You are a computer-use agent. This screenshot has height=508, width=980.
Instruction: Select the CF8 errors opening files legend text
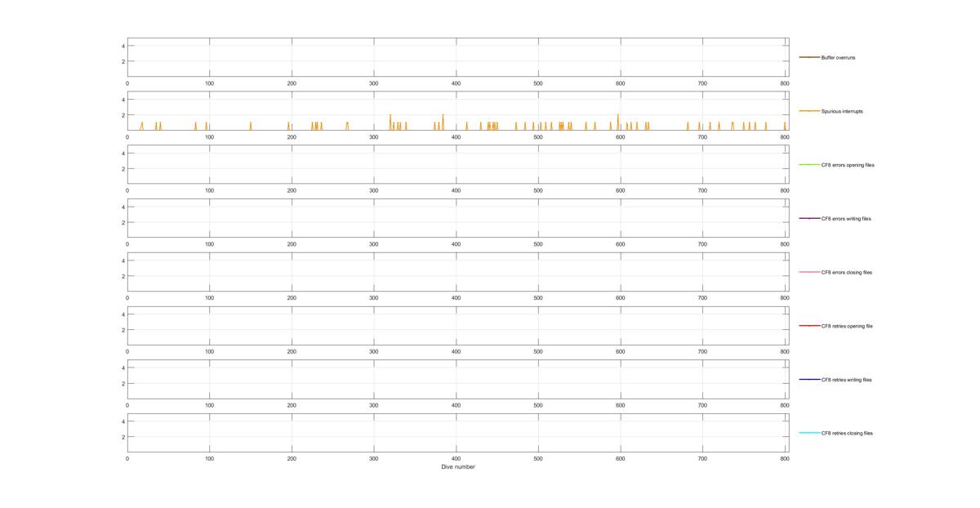(848, 165)
